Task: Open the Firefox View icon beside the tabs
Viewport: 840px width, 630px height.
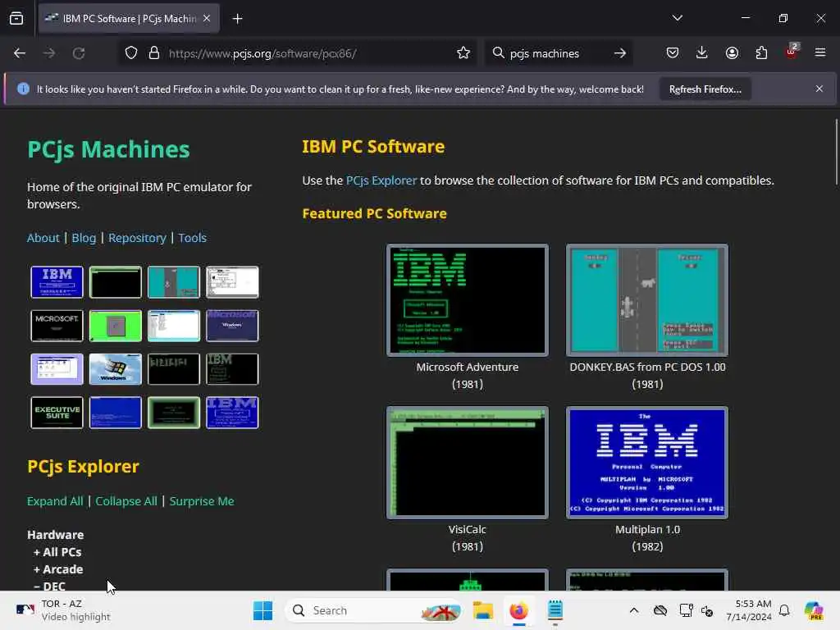Action: [16, 18]
